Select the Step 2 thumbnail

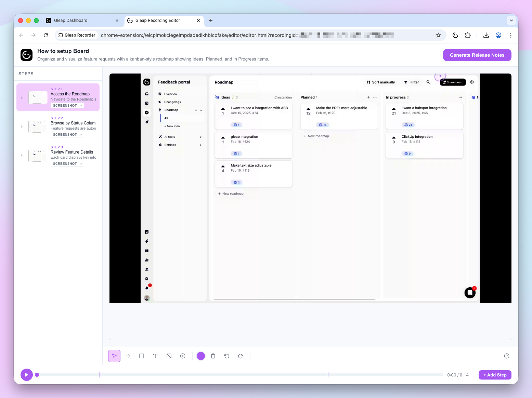38,127
